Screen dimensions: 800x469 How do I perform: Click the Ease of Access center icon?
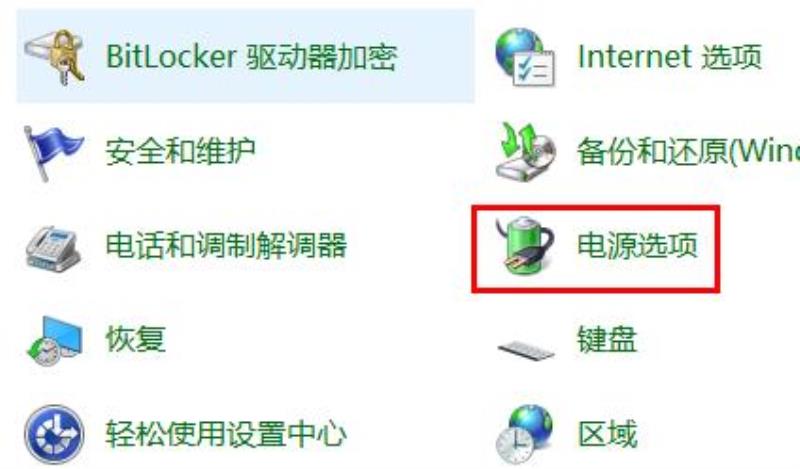pos(54,434)
